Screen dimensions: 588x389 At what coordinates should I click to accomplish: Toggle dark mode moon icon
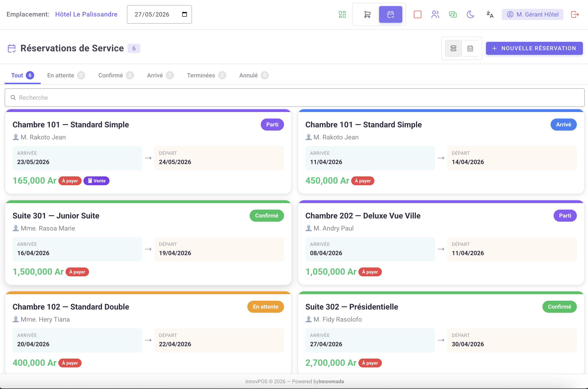[470, 14]
